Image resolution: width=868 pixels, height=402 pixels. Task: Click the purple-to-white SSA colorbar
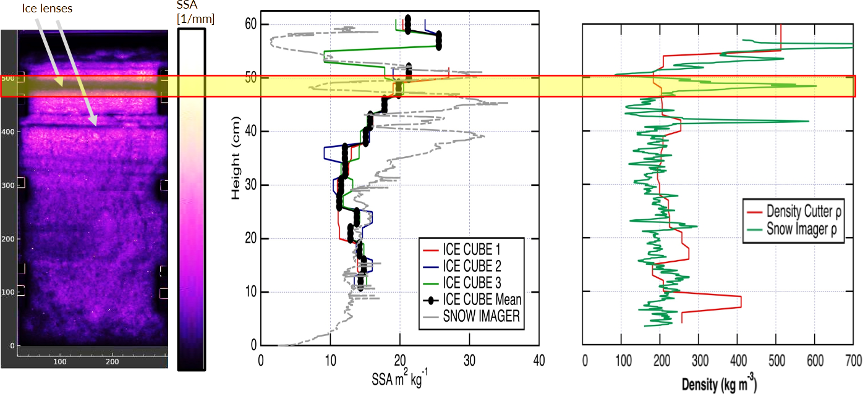(190, 198)
